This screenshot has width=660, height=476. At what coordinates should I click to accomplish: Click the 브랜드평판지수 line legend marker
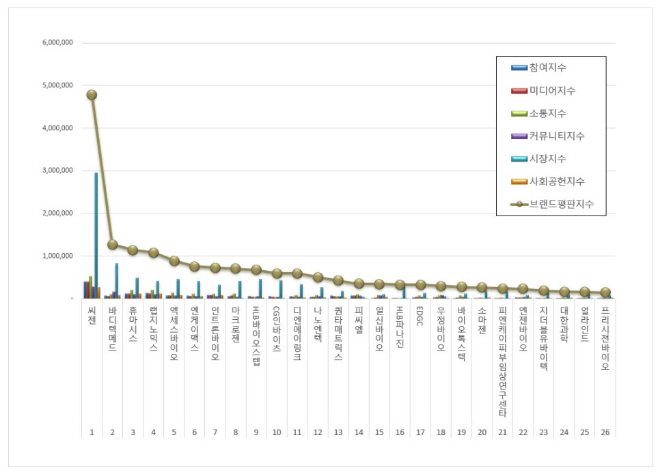tap(519, 203)
